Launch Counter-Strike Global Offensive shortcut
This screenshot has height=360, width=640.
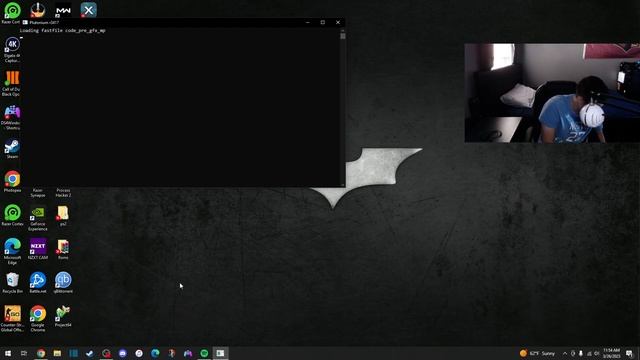[x=12, y=318]
